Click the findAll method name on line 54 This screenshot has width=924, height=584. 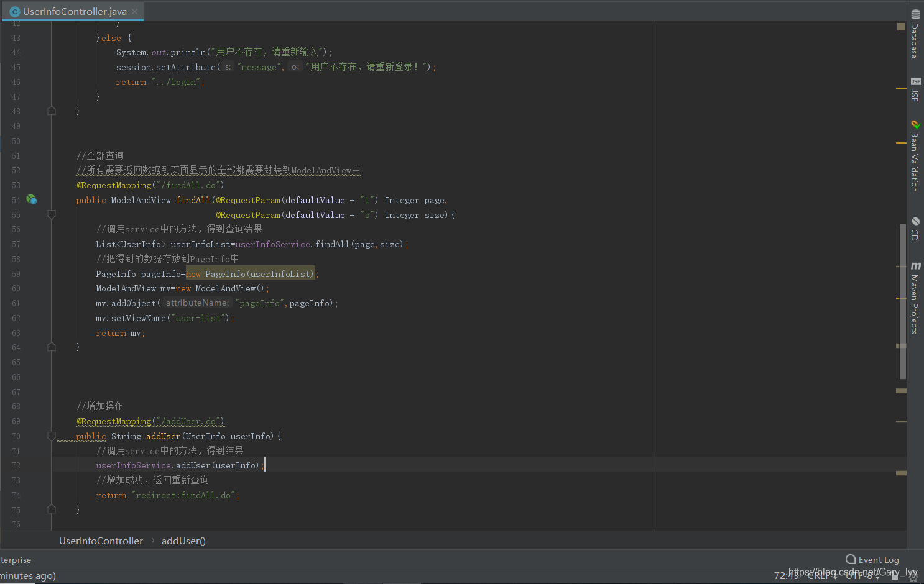point(193,200)
